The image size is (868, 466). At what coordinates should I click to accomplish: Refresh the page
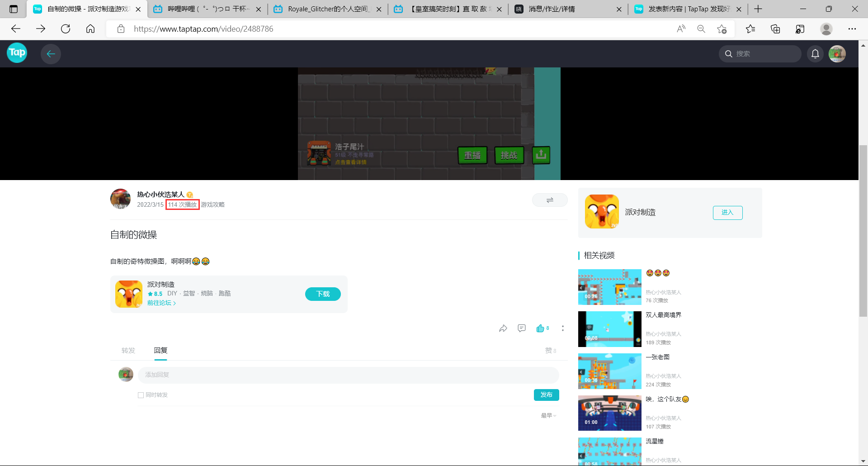66,29
